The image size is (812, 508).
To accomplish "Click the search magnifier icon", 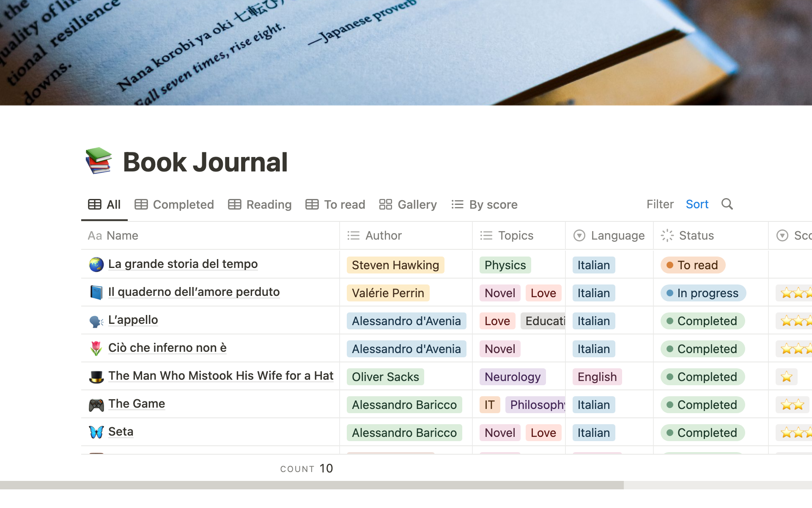I will (727, 204).
